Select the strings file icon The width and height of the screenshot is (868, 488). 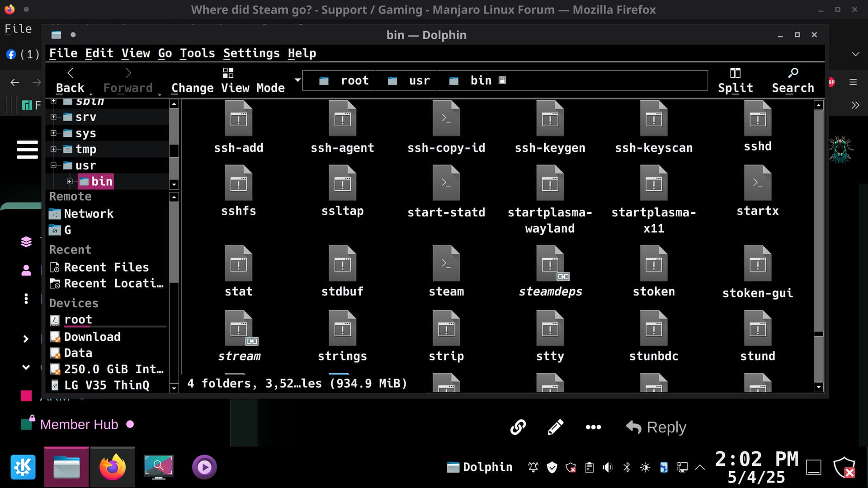(342, 328)
